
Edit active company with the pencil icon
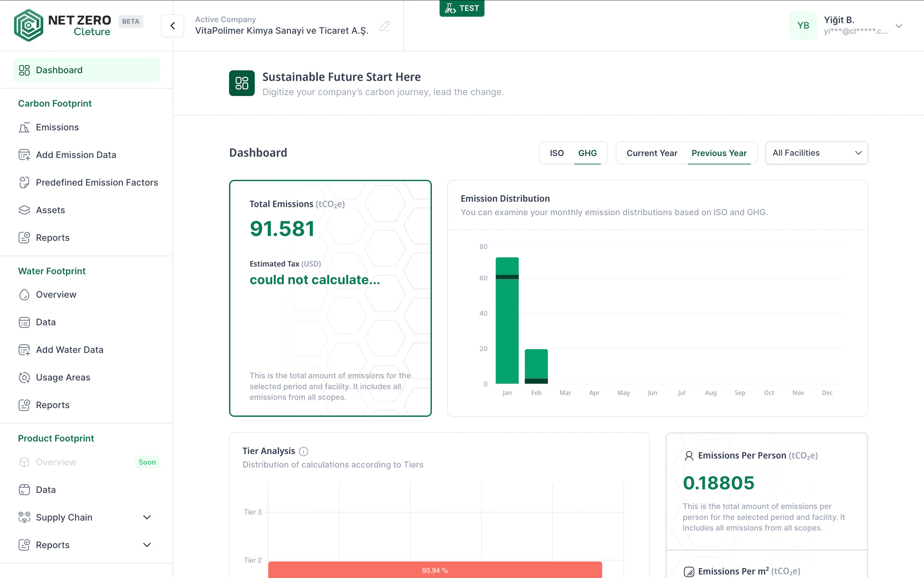click(x=385, y=26)
